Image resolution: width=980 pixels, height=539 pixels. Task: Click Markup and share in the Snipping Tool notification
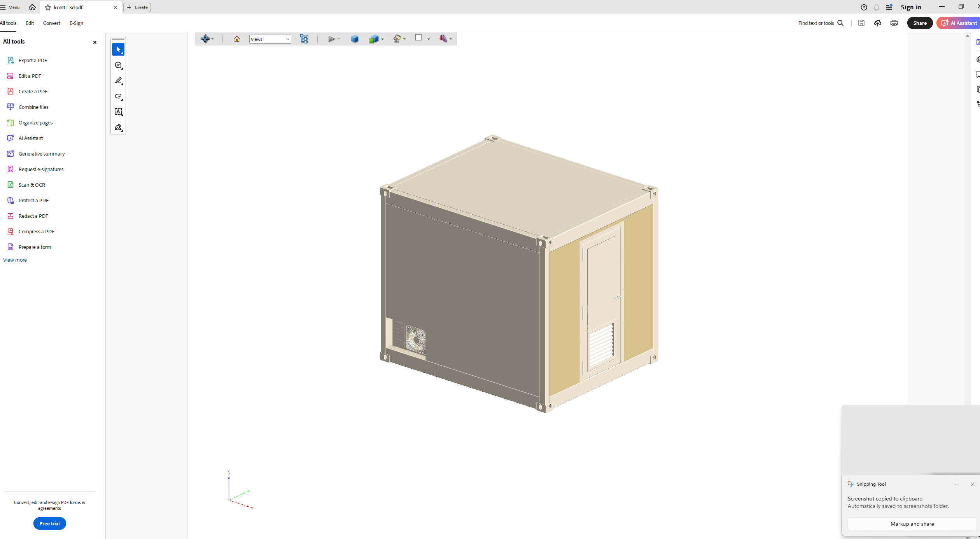[912, 524]
